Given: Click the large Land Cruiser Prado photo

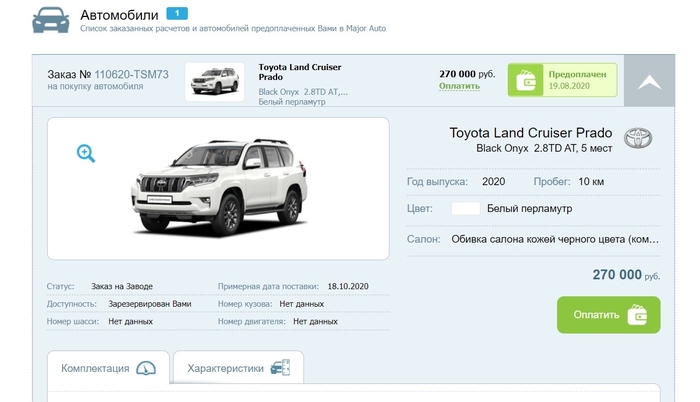Looking at the screenshot, I should [218, 188].
